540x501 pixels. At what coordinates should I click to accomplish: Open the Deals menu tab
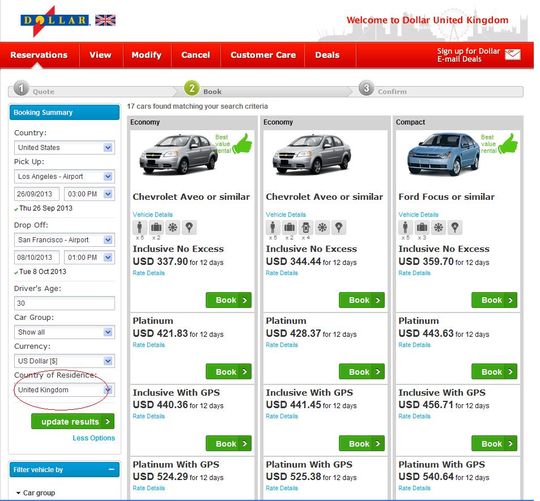click(327, 55)
